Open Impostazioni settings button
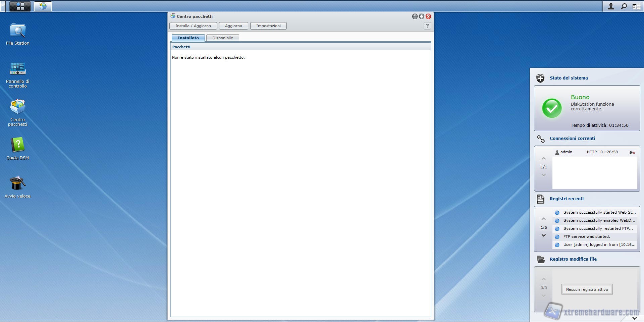The width and height of the screenshot is (644, 322). 268,26
